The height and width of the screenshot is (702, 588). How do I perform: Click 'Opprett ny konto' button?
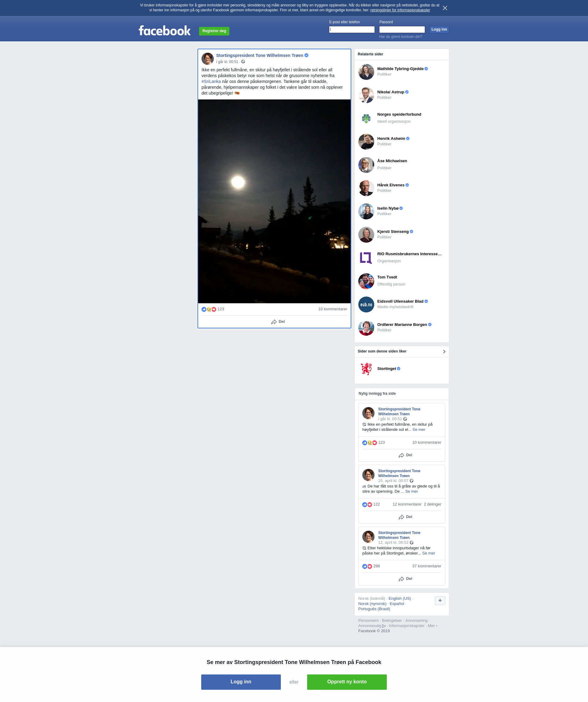point(346,681)
